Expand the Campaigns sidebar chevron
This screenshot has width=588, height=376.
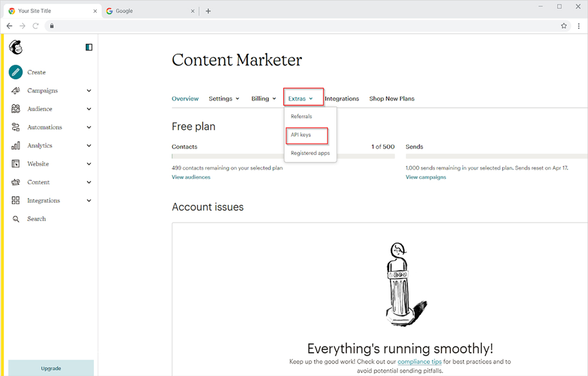[x=89, y=91]
